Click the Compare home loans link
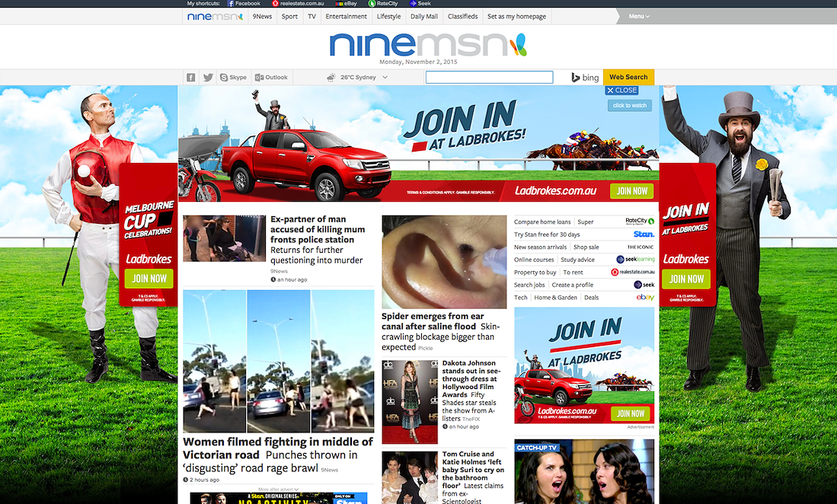Image resolution: width=837 pixels, height=504 pixels. [x=542, y=222]
